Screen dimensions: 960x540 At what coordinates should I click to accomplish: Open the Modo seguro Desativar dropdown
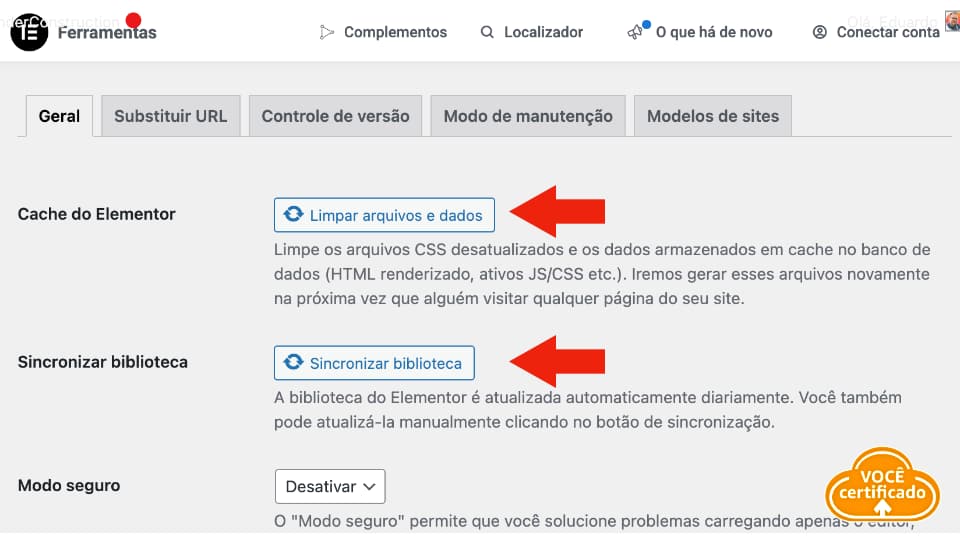coord(330,486)
